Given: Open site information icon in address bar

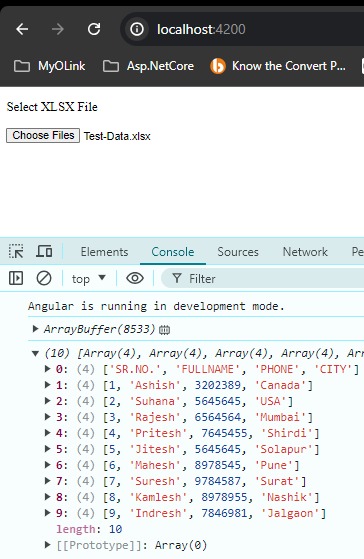Looking at the screenshot, I should pyautogui.click(x=137, y=29).
